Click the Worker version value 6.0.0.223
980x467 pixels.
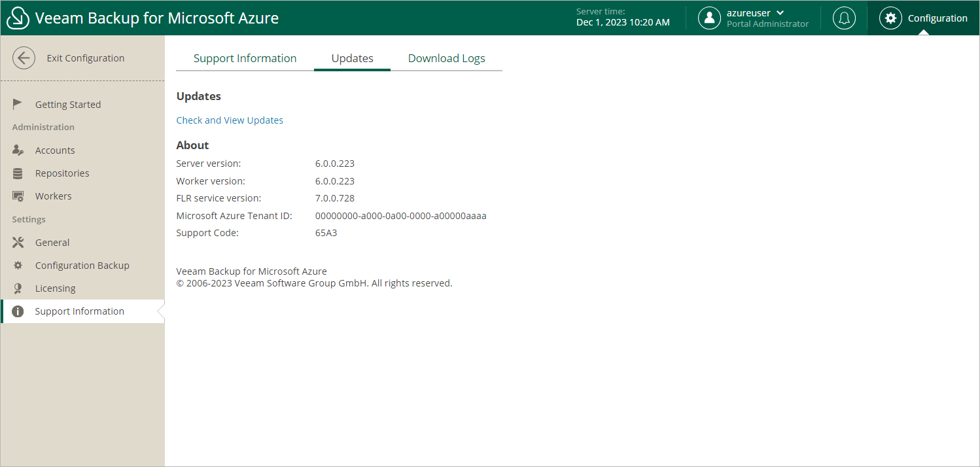[335, 181]
